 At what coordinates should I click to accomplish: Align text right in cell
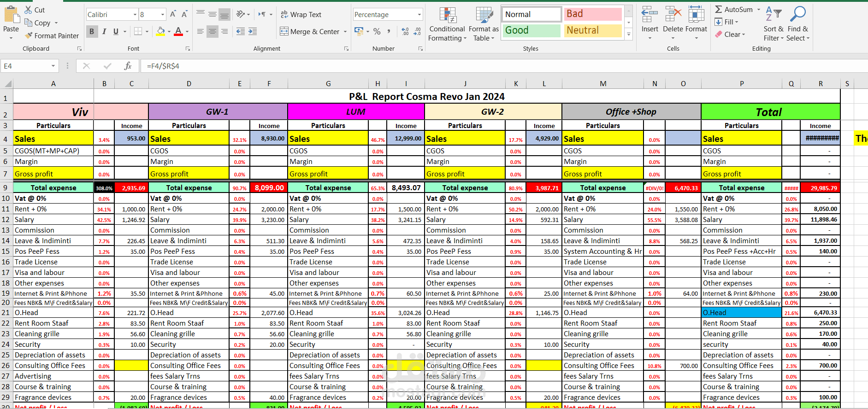point(224,31)
